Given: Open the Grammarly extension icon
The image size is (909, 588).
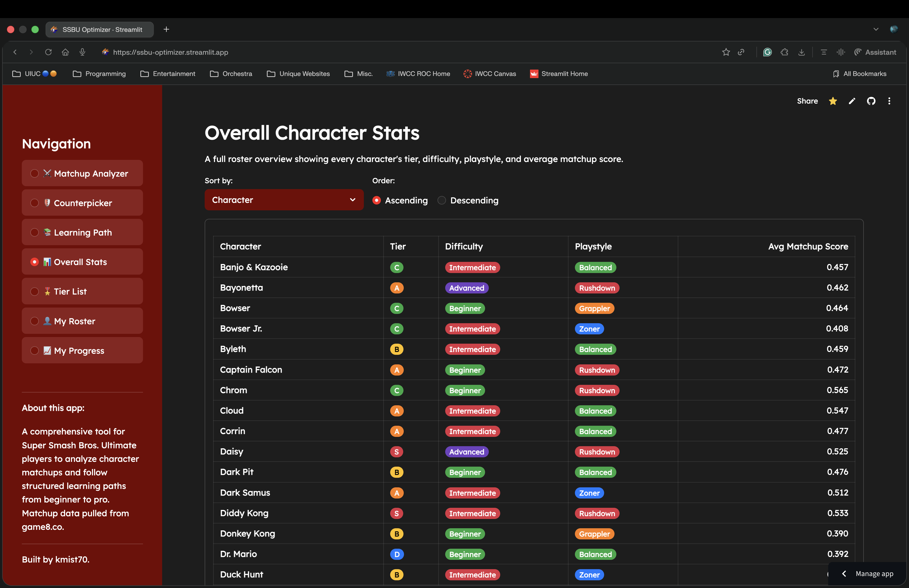Looking at the screenshot, I should tap(767, 52).
